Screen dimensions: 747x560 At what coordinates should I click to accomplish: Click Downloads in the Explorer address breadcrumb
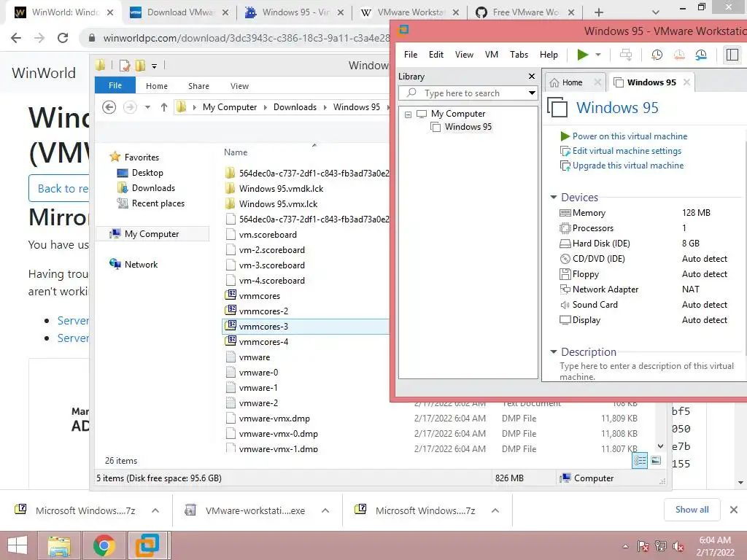(295, 107)
